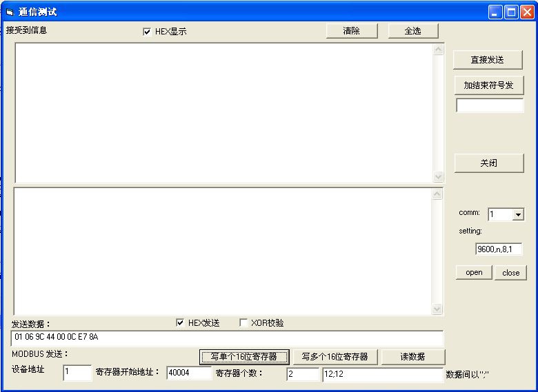Image resolution: width=538 pixels, height=392 pixels.
Task: Focus the 寄存器开始地址 field showing 40004
Action: pos(189,373)
